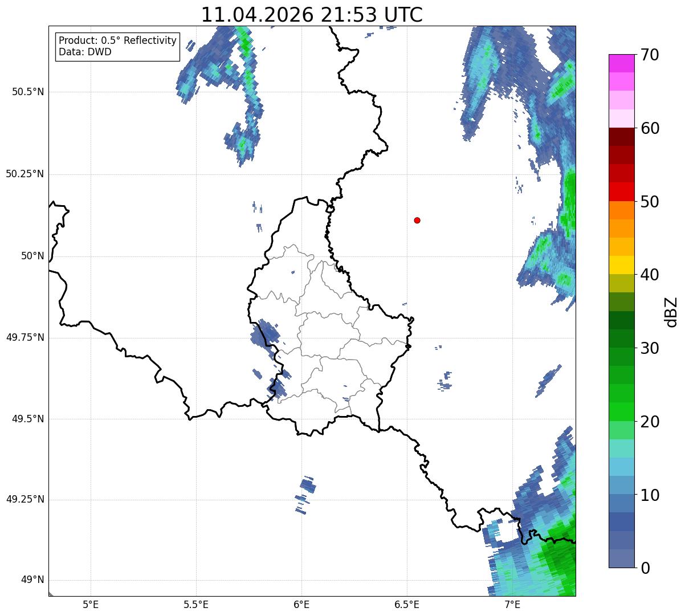
Task: Click the 49.75°N latitude tick label
Action: (x=23, y=337)
